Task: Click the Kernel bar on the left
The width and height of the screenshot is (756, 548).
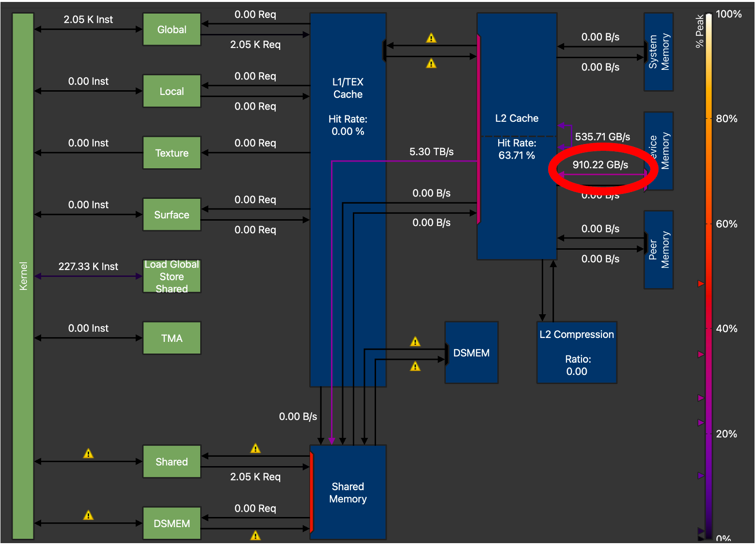Action: pos(23,274)
